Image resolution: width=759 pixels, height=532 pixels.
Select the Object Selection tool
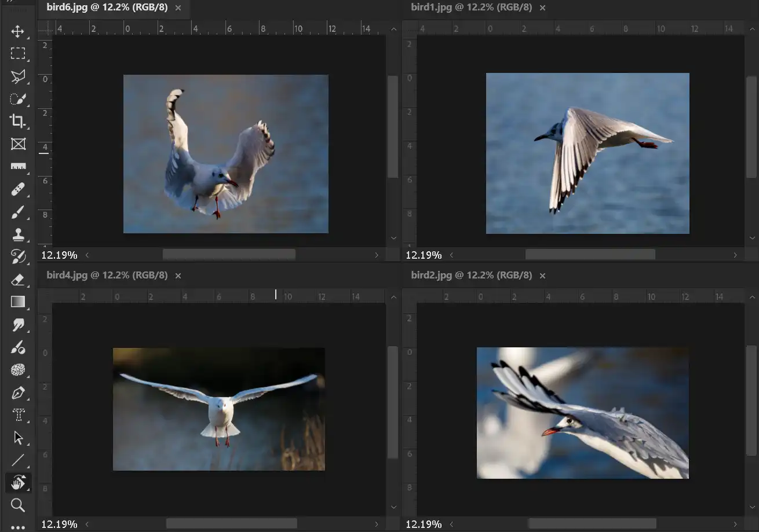pos(19,99)
